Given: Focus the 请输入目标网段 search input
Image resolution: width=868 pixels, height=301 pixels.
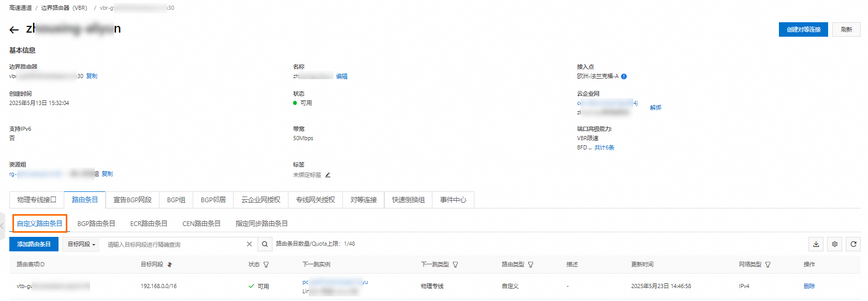Looking at the screenshot, I should pyautogui.click(x=173, y=244).
